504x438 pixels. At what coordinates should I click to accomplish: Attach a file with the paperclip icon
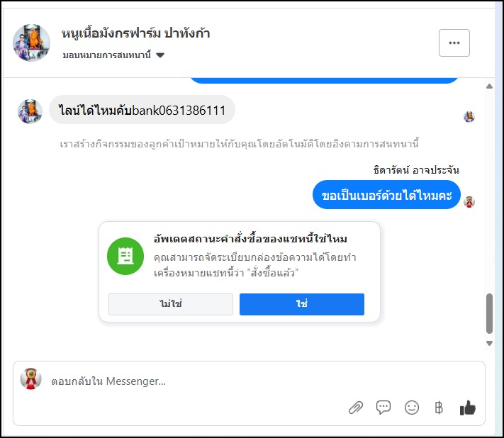356,408
